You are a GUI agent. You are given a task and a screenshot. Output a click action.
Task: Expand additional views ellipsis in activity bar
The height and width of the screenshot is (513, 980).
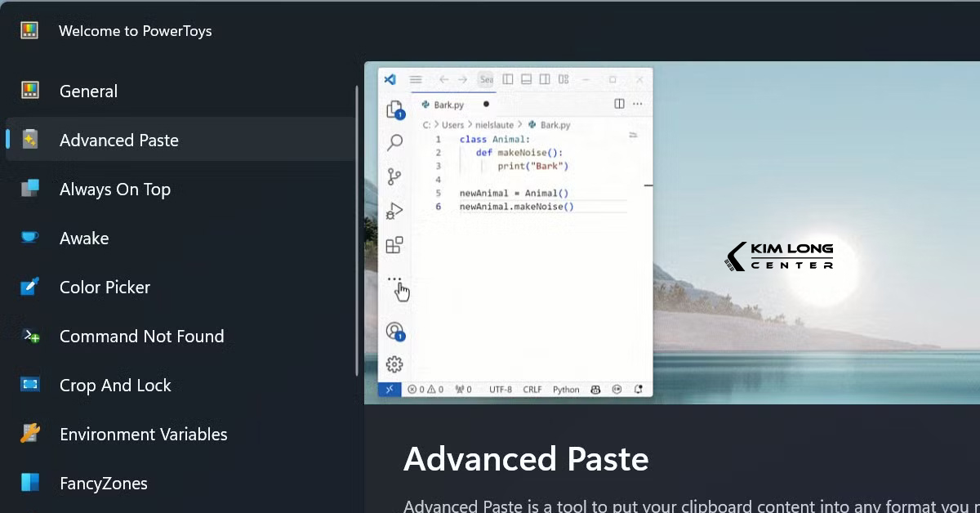click(x=394, y=279)
